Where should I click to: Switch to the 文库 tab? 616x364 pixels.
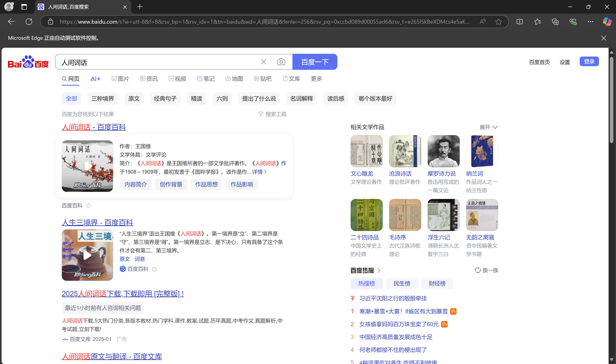tap(291, 79)
